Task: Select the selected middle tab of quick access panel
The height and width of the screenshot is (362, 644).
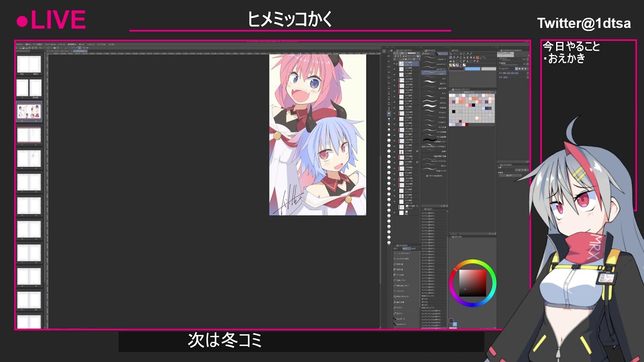Action: point(407,249)
